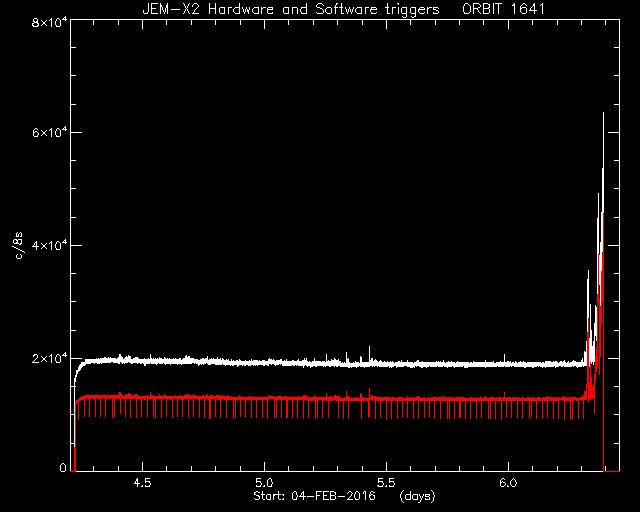Click the 4×10⁴ y-axis label
640x512 pixels.
tap(49, 244)
